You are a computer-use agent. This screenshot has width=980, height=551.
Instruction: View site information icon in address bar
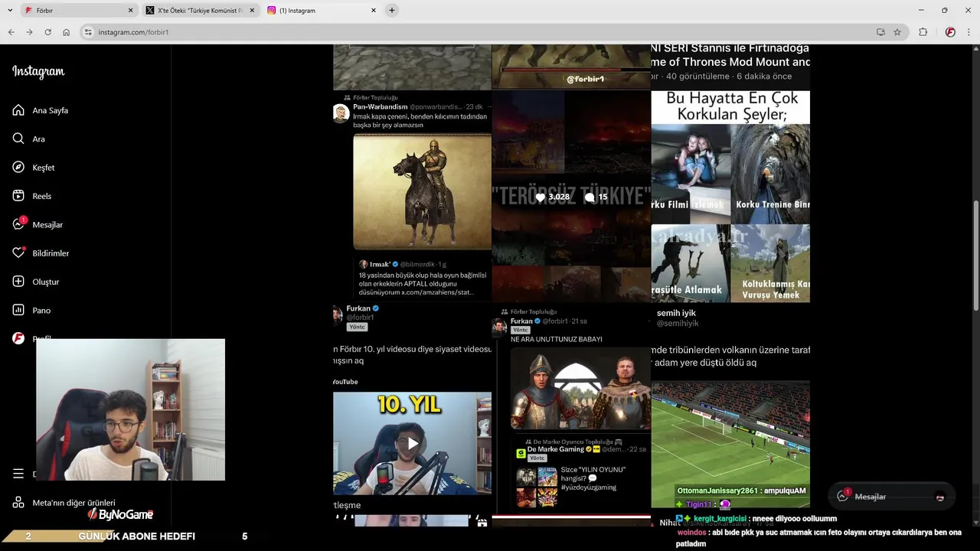[x=88, y=32]
